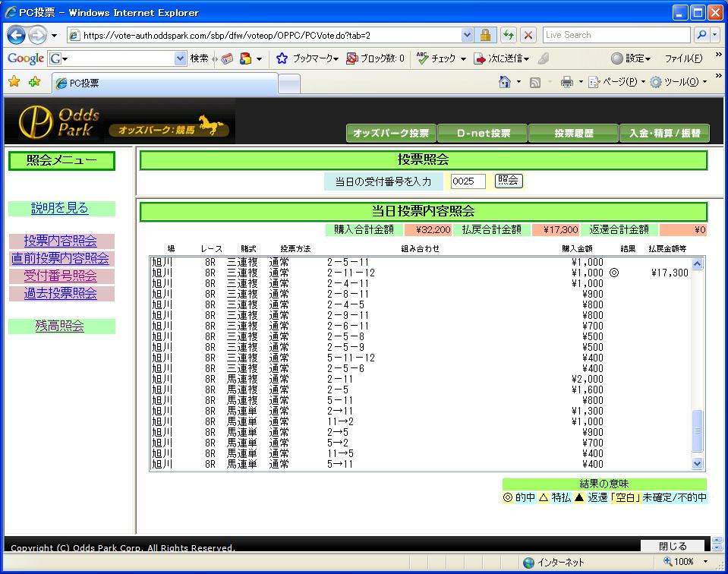Click the Google logo on the toolbar
The image size is (728, 574).
coord(26,58)
